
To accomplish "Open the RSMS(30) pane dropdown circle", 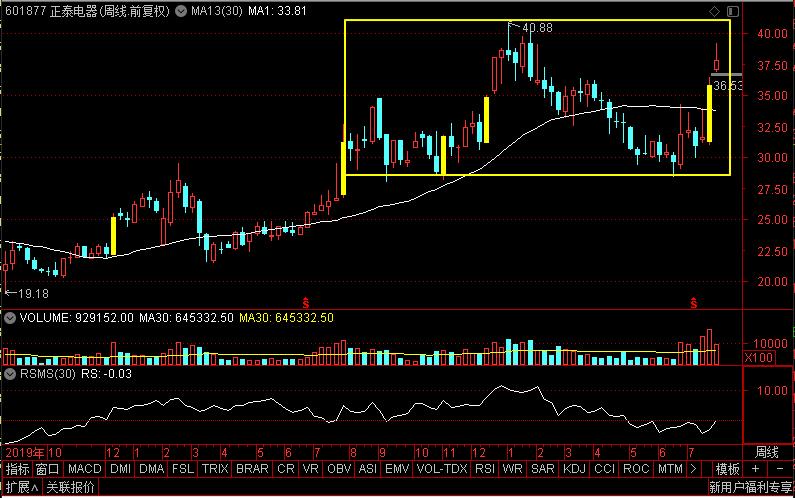I will click(10, 374).
